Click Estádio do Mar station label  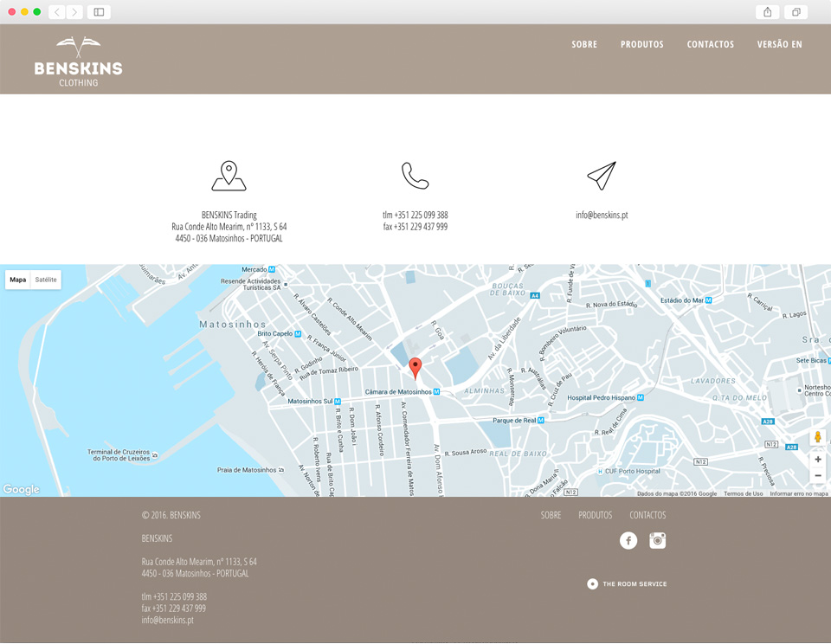(686, 300)
